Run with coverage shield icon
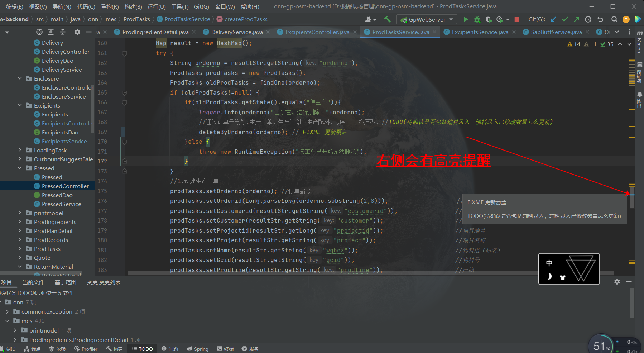This screenshot has height=353, width=644. (x=488, y=19)
